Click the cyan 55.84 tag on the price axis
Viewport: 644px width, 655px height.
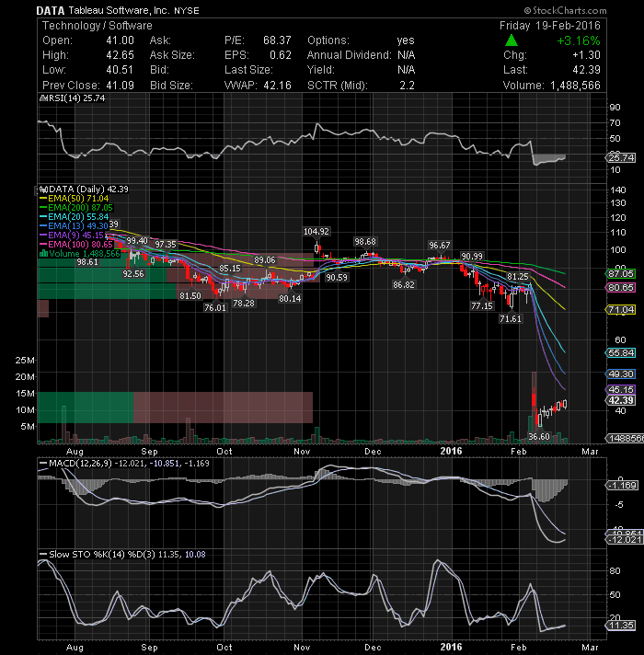point(621,353)
